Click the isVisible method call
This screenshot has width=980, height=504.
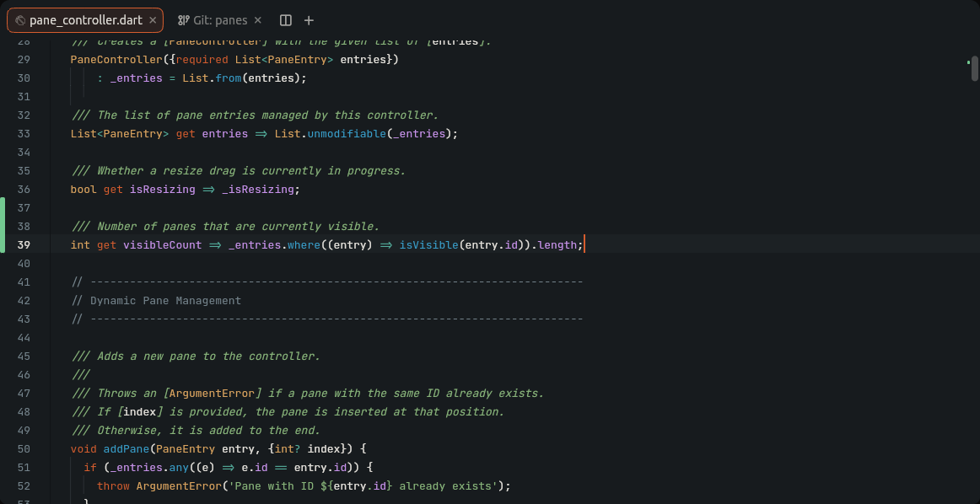pyautogui.click(x=428, y=244)
